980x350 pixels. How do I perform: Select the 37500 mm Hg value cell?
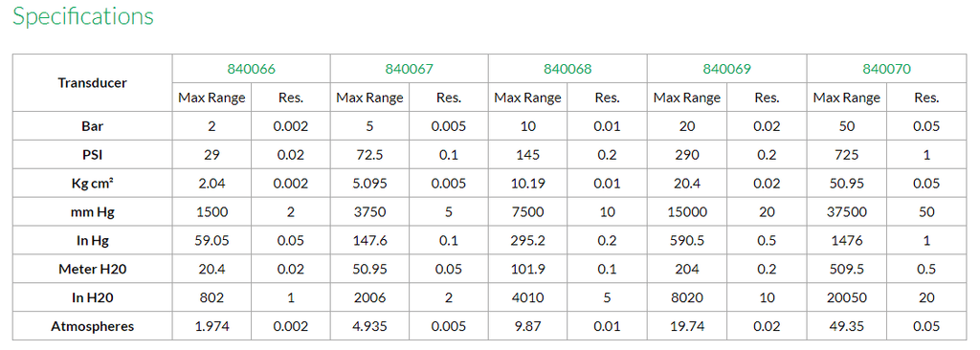[847, 212]
